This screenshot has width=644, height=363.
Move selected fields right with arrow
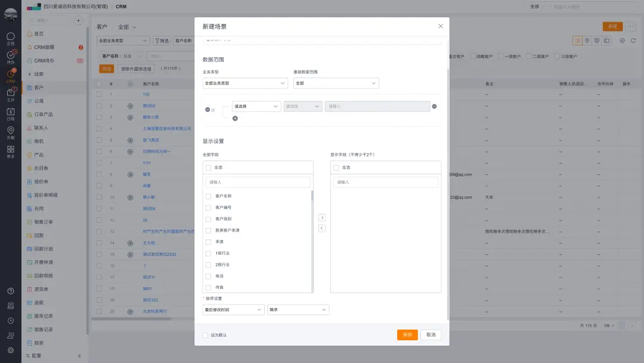pos(322,218)
